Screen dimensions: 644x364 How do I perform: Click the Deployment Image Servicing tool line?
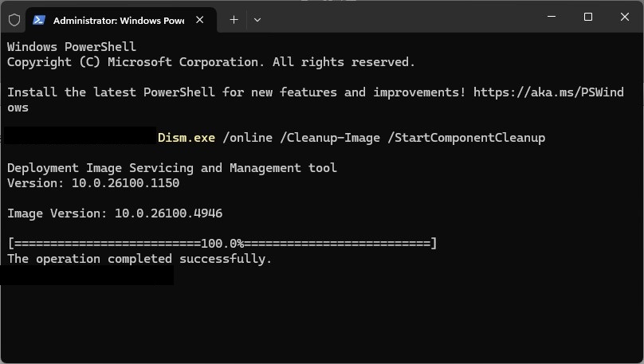(172, 168)
